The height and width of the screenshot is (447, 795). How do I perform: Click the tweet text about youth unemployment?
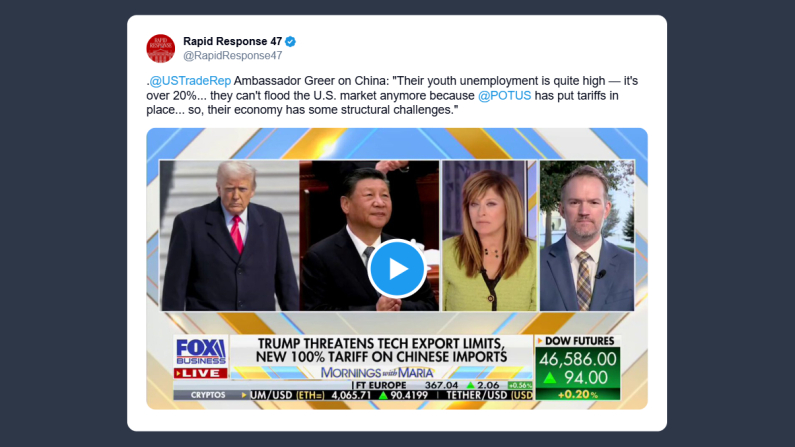(392, 95)
